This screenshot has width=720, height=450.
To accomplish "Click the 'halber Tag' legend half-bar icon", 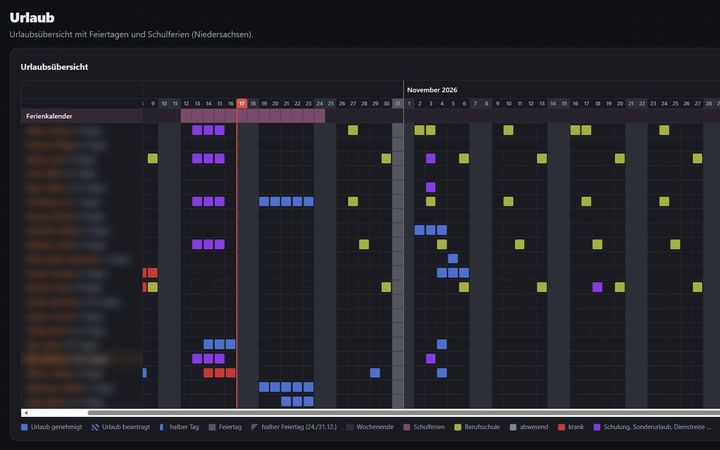I will pyautogui.click(x=162, y=427).
